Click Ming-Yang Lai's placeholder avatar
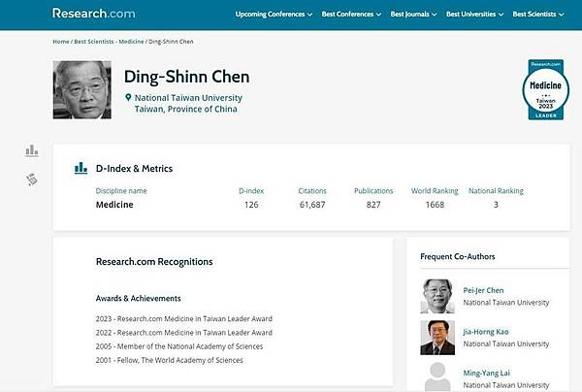 point(438,376)
